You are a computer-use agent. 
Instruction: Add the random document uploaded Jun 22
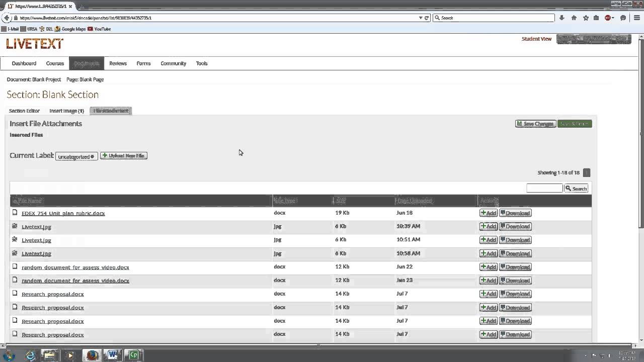(489, 267)
